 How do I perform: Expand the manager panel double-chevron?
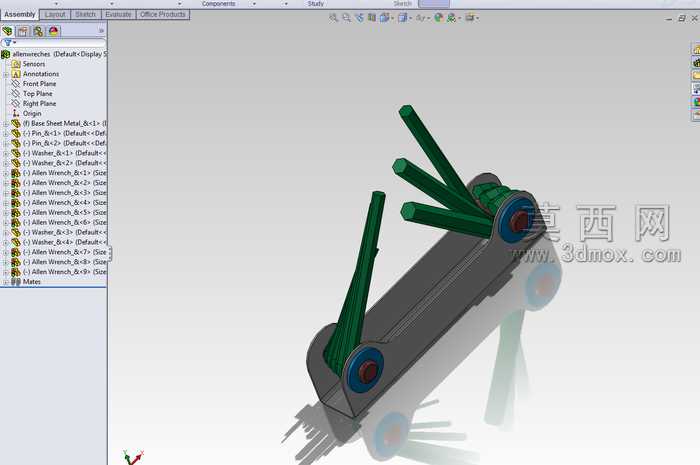[x=101, y=31]
